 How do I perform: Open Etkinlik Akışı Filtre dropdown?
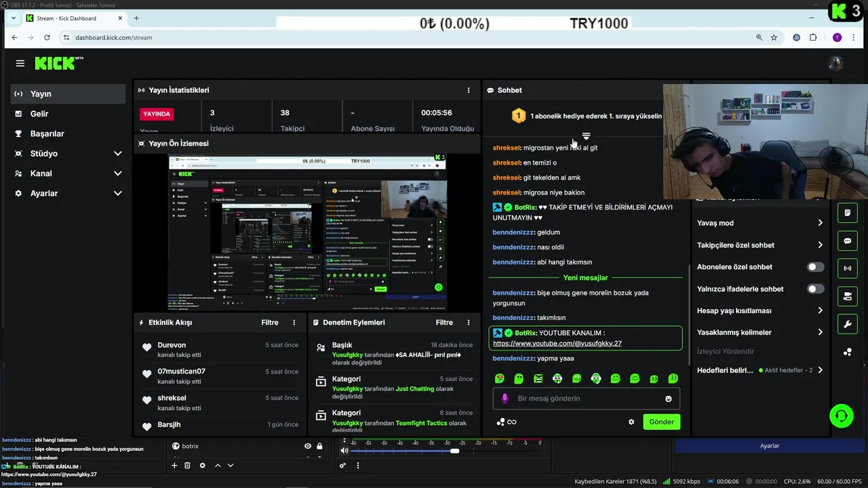point(270,323)
